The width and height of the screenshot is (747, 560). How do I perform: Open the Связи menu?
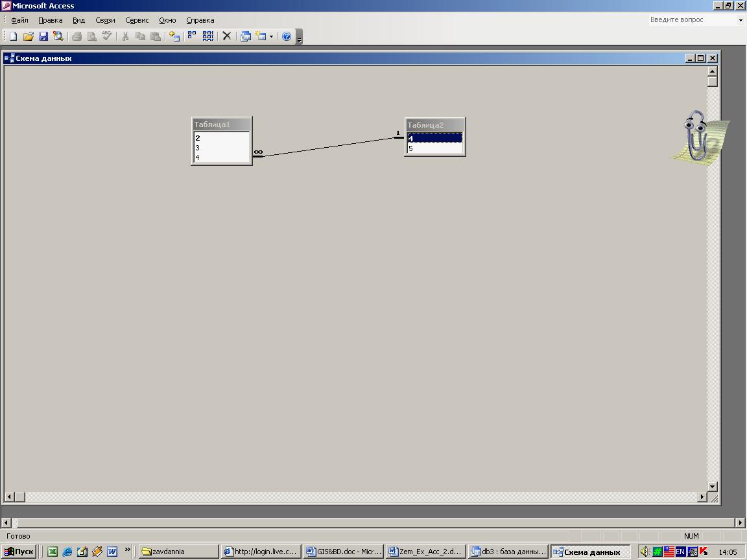pyautogui.click(x=105, y=20)
